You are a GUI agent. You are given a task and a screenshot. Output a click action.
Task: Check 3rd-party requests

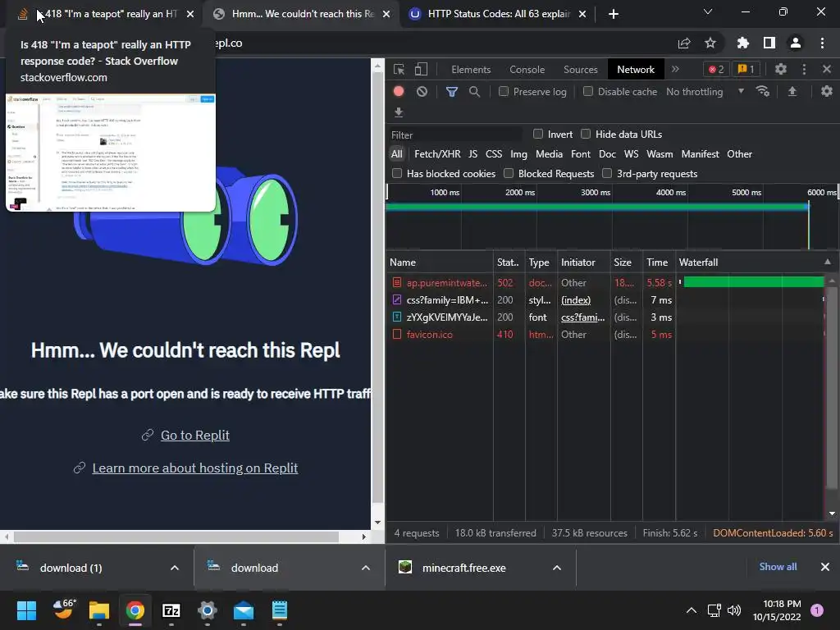pyautogui.click(x=607, y=173)
